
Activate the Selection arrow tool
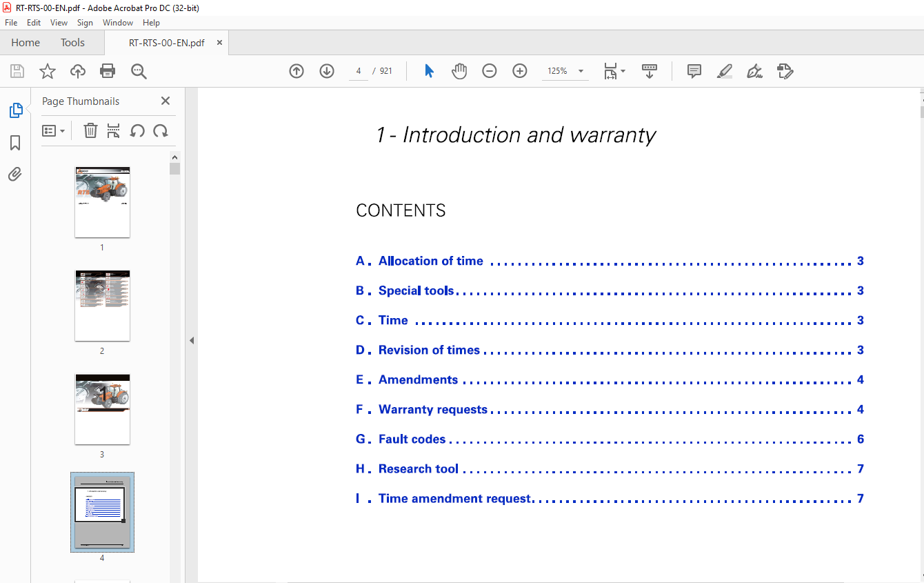pyautogui.click(x=429, y=71)
